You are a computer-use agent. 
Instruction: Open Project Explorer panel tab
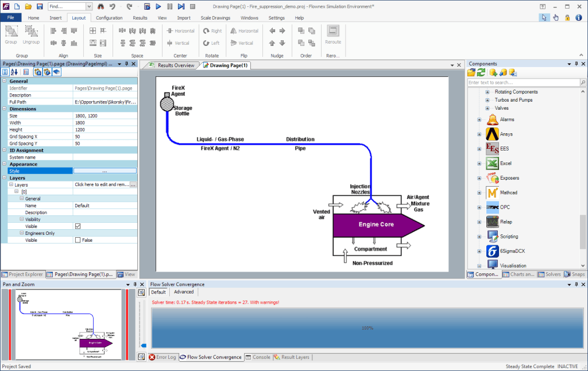click(22, 274)
